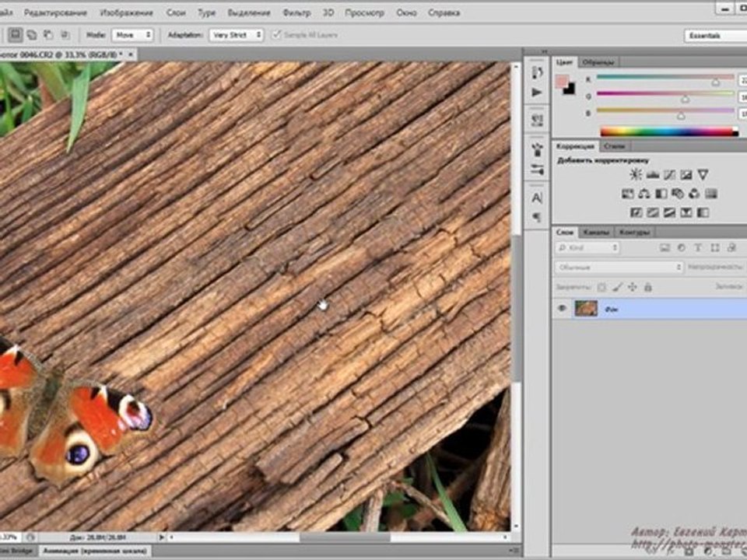Viewport: 747px width, 560px height.
Task: Add a Curves adjustment
Action: pyautogui.click(x=669, y=175)
